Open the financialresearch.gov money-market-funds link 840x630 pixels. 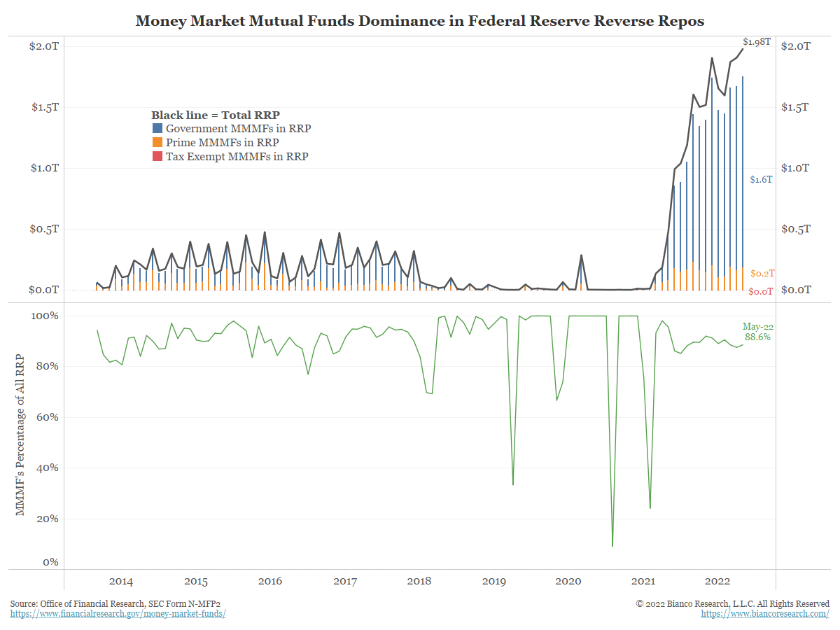pos(118,613)
